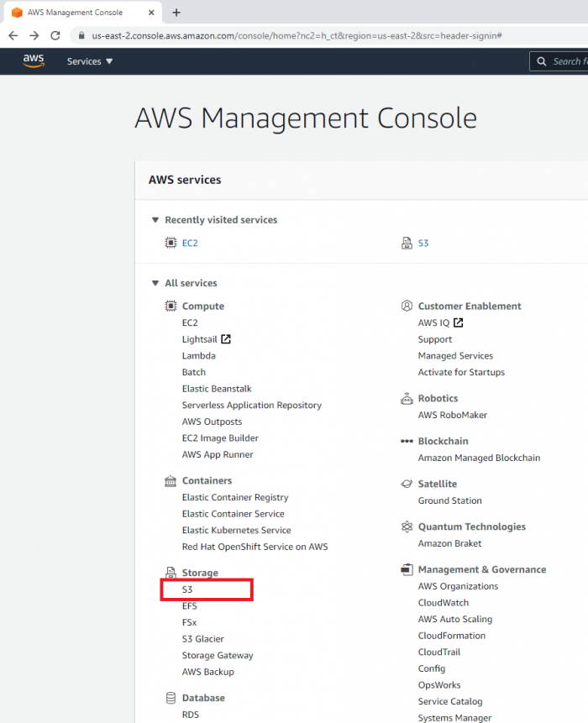588x723 pixels.
Task: Open EC2 from recently visited services
Action: (190, 243)
